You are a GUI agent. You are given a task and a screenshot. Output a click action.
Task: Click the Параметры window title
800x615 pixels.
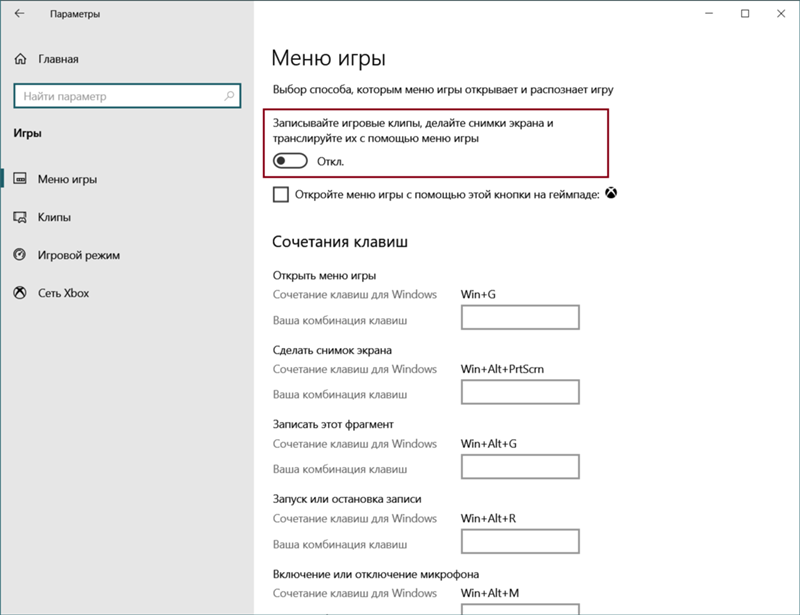coord(75,14)
